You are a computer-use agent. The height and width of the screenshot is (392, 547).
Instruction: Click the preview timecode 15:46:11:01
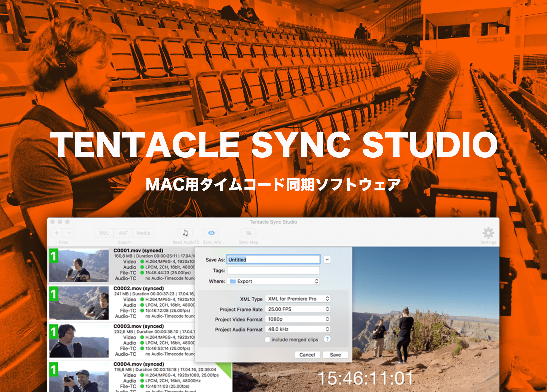tap(365, 378)
